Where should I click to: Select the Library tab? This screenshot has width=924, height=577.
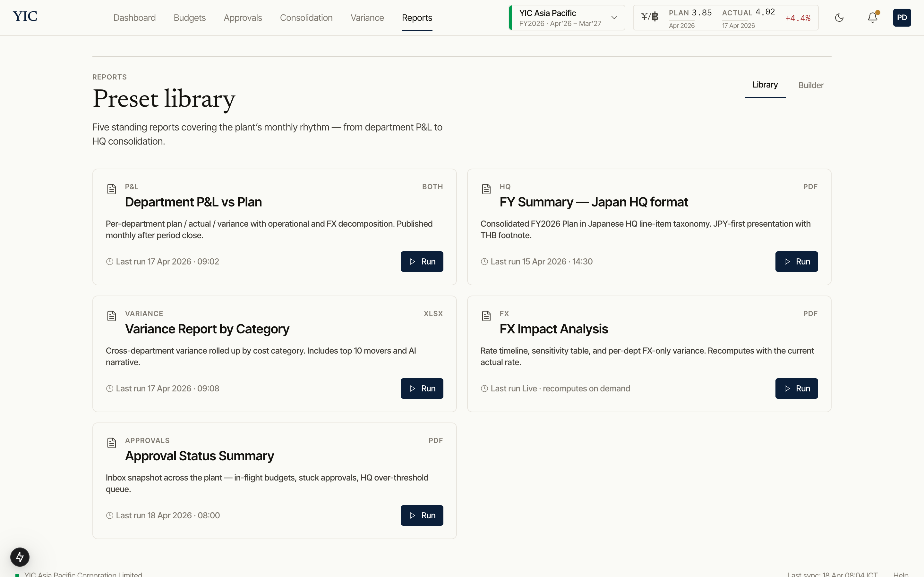(765, 85)
